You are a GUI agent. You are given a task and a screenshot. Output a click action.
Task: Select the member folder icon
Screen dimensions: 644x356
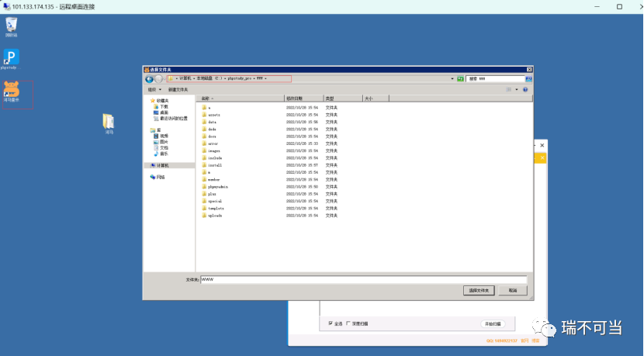tap(204, 179)
